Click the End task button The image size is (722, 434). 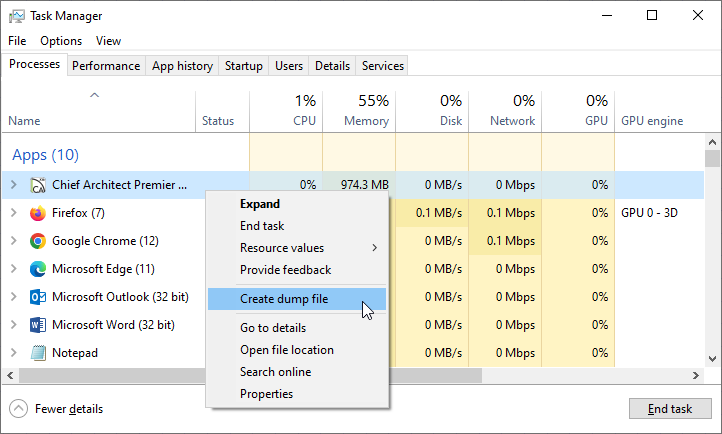[670, 409]
